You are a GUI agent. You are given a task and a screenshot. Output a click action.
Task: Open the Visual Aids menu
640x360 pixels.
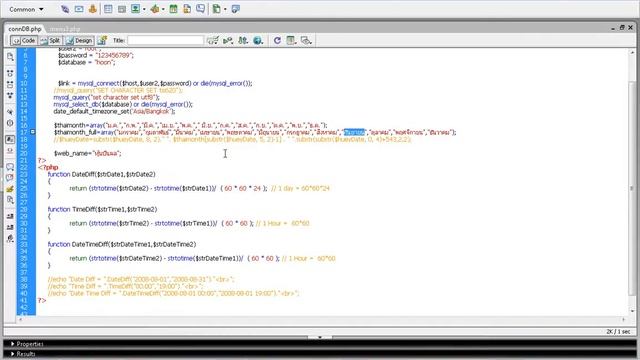[306, 40]
